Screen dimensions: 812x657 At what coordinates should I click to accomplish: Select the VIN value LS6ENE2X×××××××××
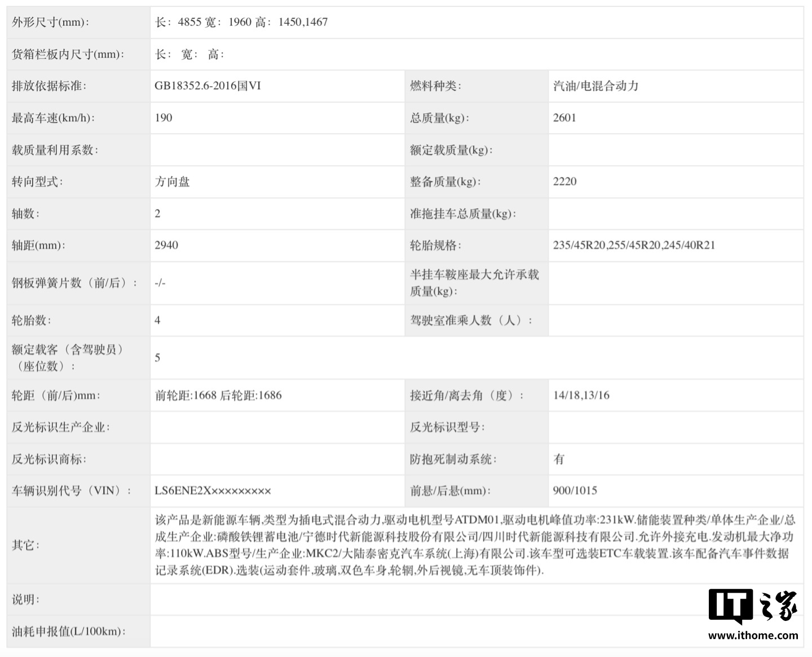tap(213, 491)
